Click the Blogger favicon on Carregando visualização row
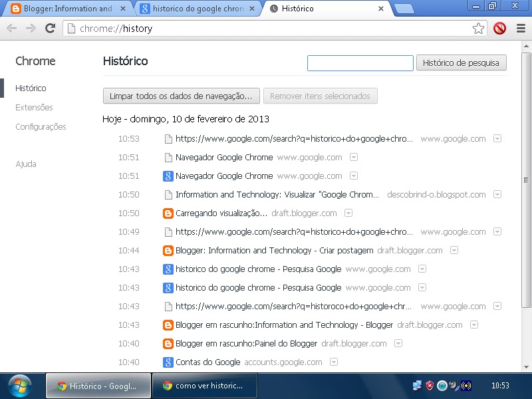The width and height of the screenshot is (532, 399). pos(168,213)
